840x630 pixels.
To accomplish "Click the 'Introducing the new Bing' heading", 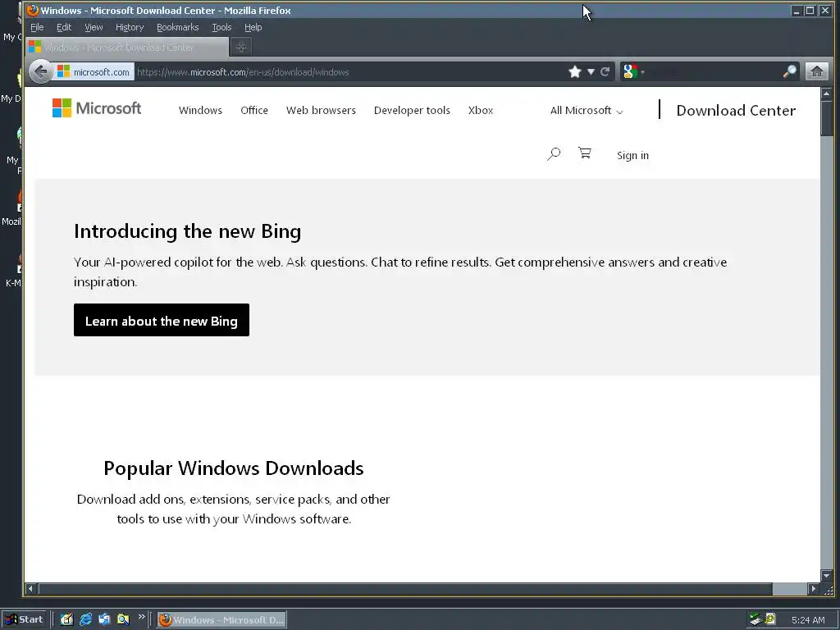I will [x=188, y=231].
